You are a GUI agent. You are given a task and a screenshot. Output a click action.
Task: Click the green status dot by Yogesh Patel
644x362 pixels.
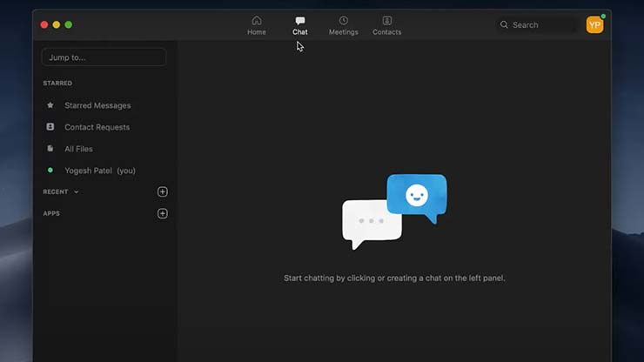click(50, 170)
